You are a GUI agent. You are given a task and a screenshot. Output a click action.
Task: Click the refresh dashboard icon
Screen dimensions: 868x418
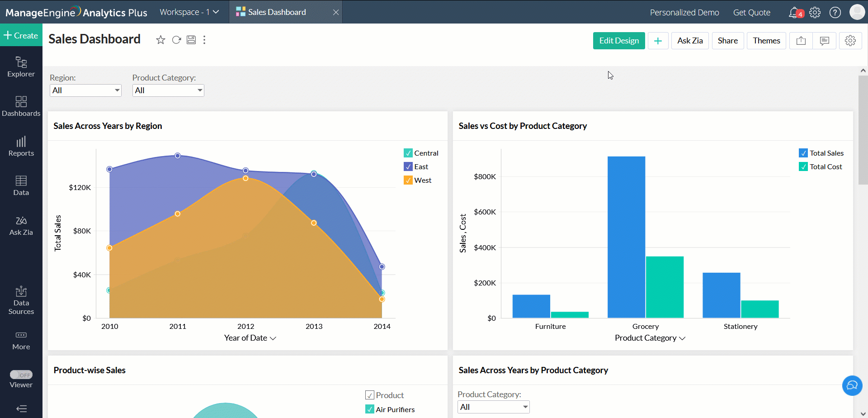click(176, 40)
